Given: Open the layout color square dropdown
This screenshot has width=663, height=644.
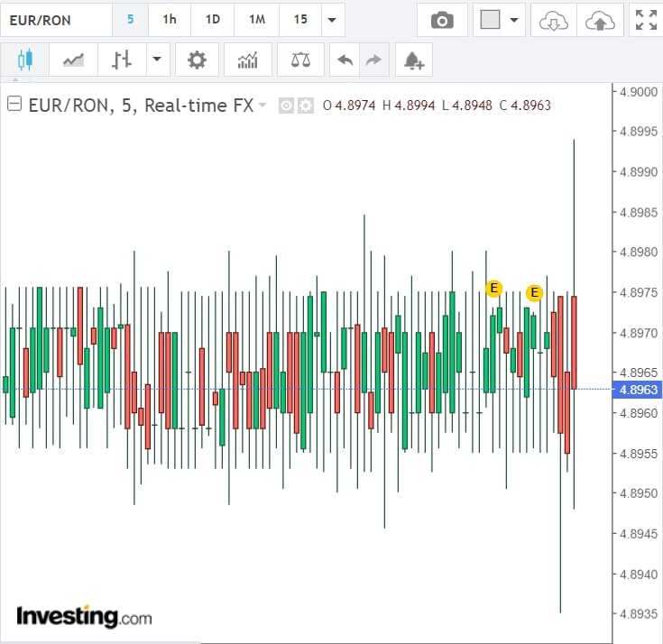Looking at the screenshot, I should pyautogui.click(x=499, y=20).
